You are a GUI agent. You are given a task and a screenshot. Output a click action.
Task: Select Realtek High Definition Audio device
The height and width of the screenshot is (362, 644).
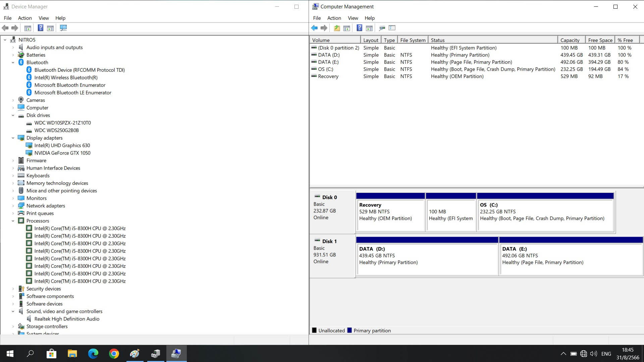(x=67, y=319)
